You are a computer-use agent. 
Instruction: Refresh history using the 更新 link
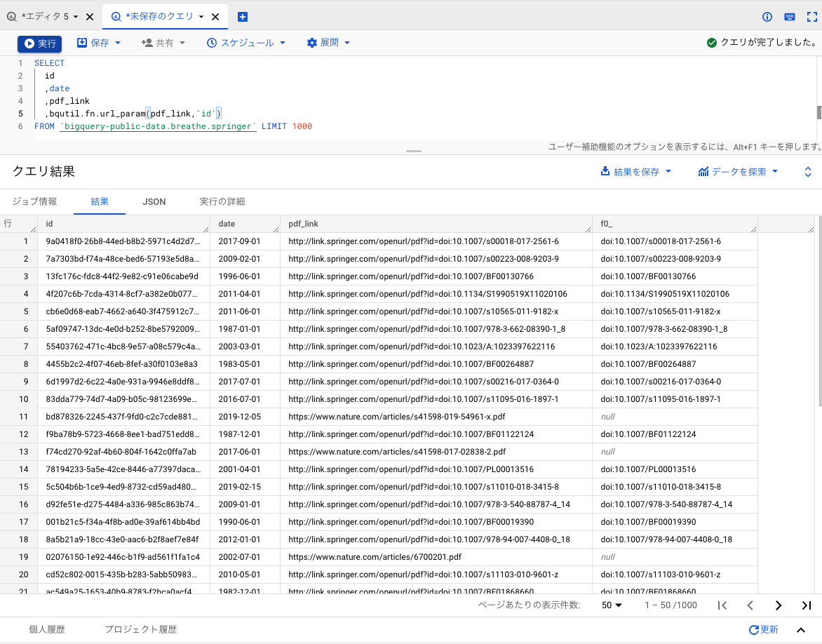pyautogui.click(x=763, y=629)
